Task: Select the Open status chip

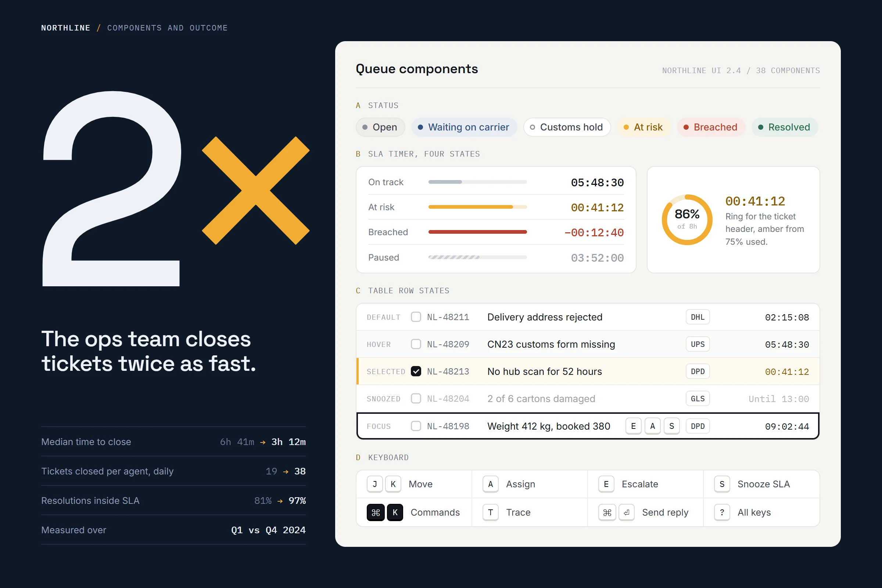Action: pyautogui.click(x=380, y=127)
